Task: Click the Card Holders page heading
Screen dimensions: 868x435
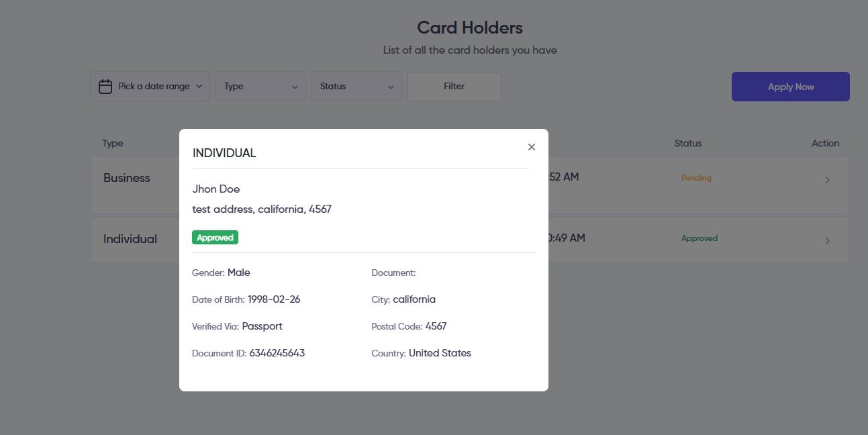Action: [x=469, y=28]
